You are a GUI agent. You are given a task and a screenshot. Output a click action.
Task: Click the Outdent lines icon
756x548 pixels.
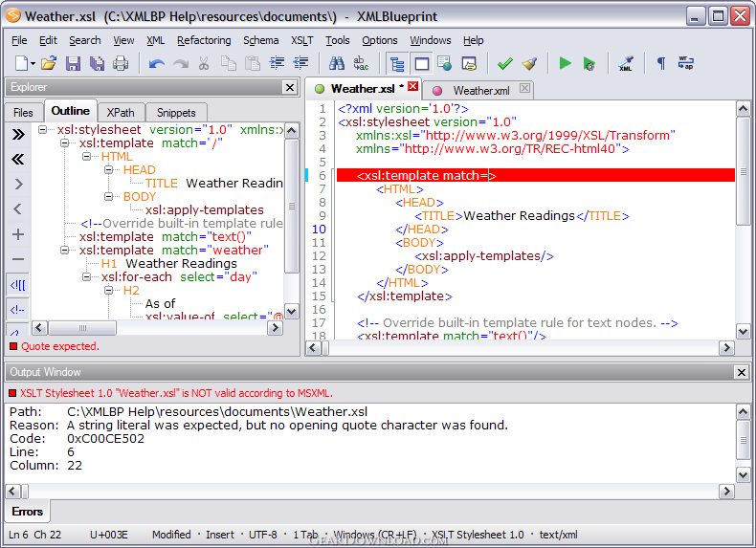(300, 63)
